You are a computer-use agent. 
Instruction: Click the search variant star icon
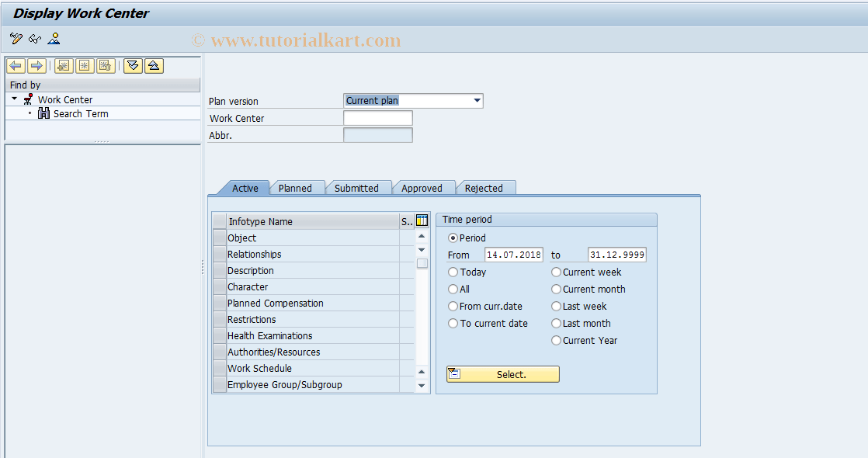(84, 66)
